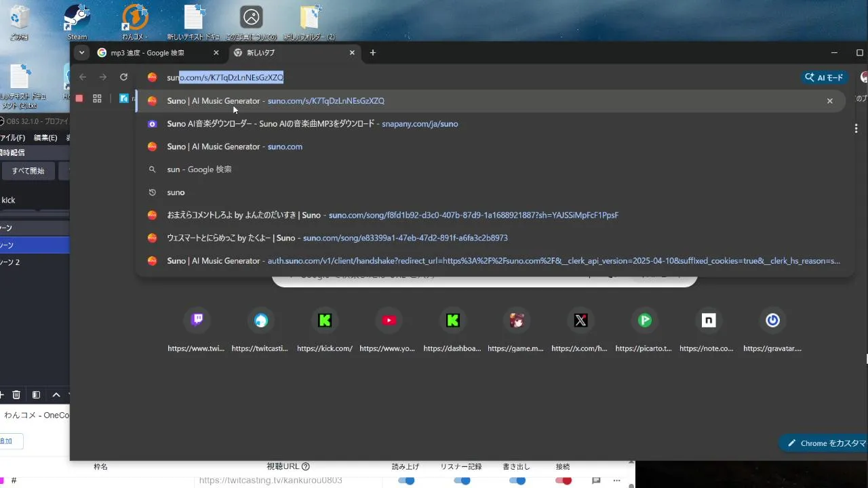
Task: Click the OBS trash delete scene icon
Action: pos(16,394)
